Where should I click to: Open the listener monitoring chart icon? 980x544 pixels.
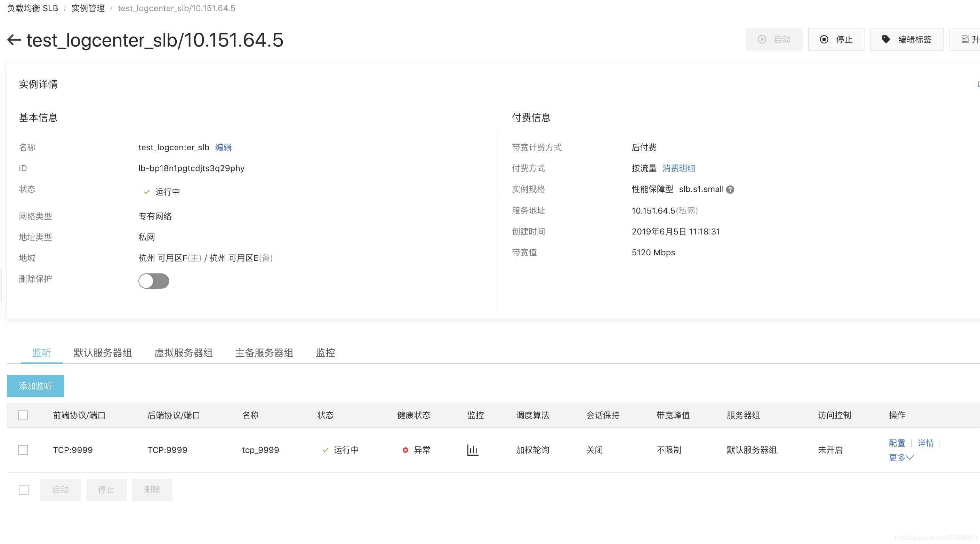pyautogui.click(x=472, y=450)
